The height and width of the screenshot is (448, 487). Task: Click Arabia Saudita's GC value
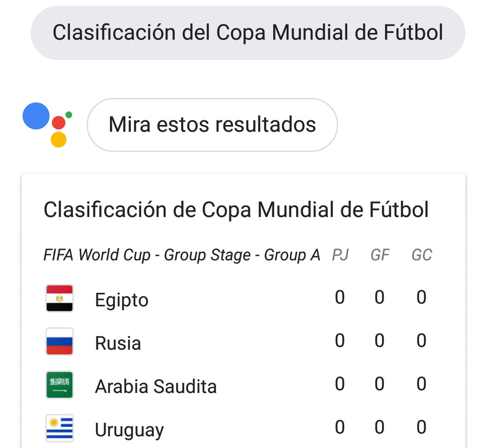(x=421, y=384)
